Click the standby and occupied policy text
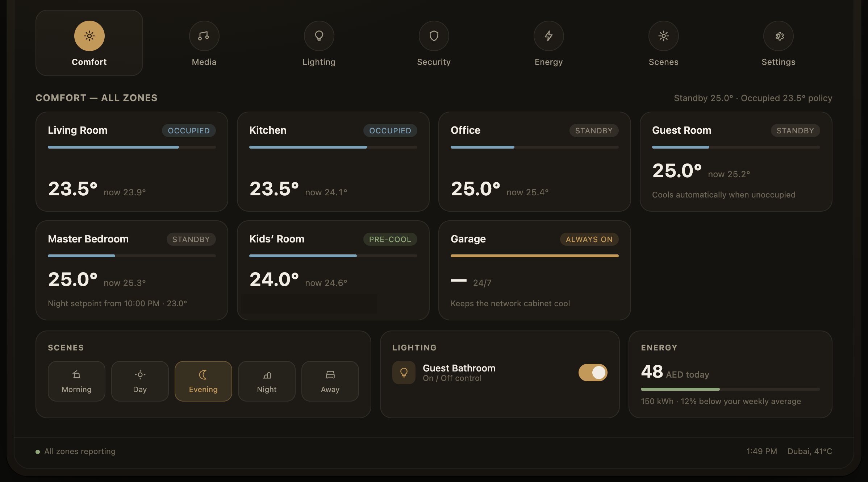Screen dimensions: 868x482 753,98
